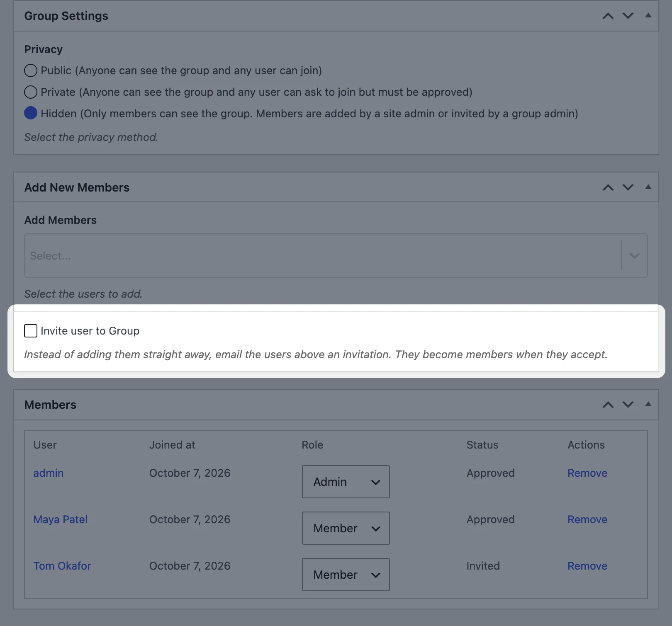Collapse the Members panel
The width and height of the screenshot is (672, 626).
pos(648,404)
